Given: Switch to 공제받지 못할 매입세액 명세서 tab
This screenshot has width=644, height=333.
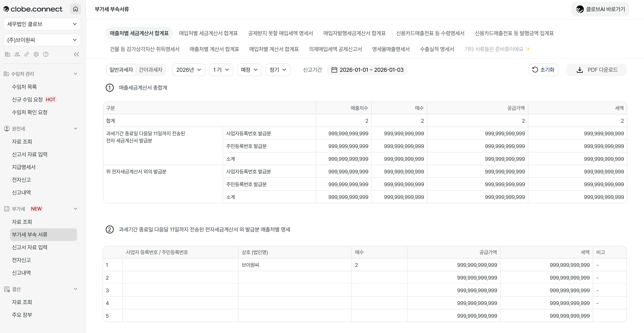Looking at the screenshot, I should point(280,33).
